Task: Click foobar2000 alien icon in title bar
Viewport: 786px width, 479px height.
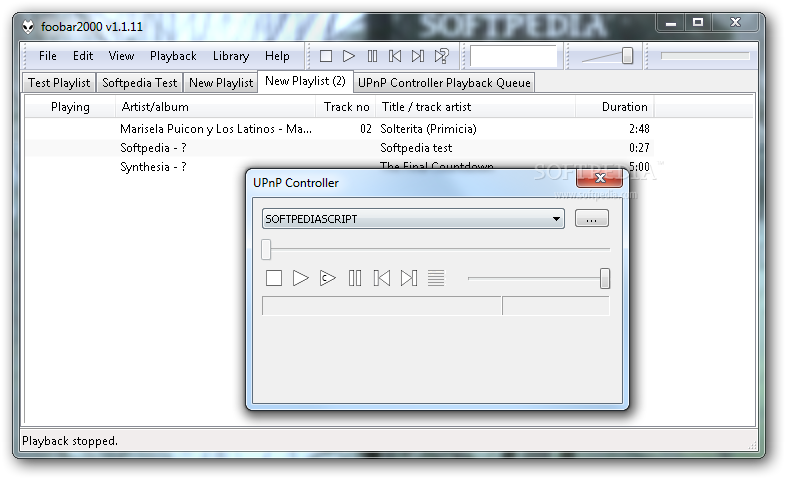Action: point(28,27)
